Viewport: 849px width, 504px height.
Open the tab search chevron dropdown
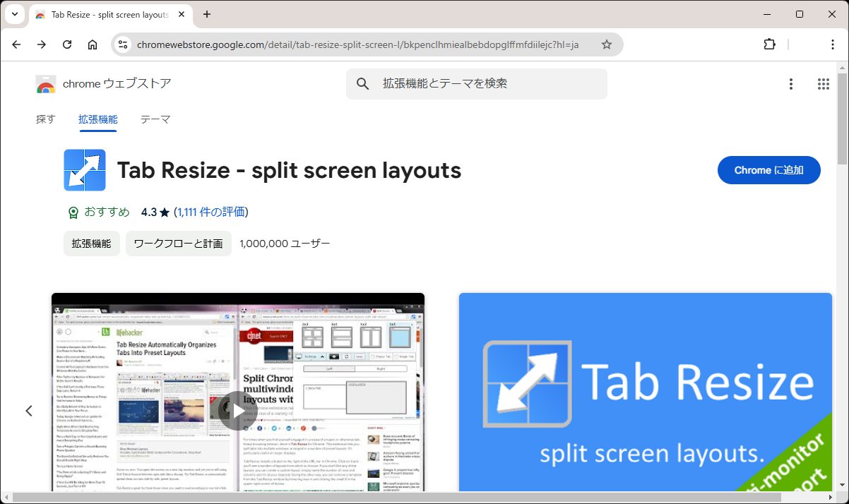pyautogui.click(x=15, y=14)
